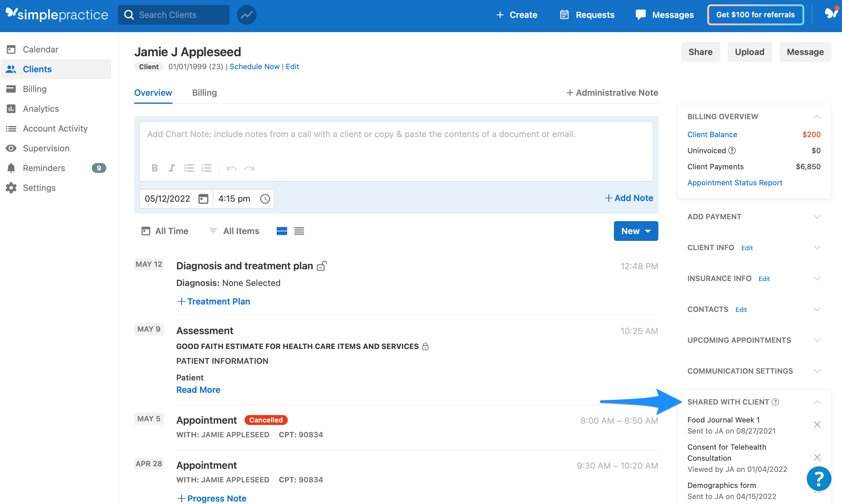This screenshot has width=842, height=504.
Task: Open Messages from the top navigation
Action: (x=664, y=15)
